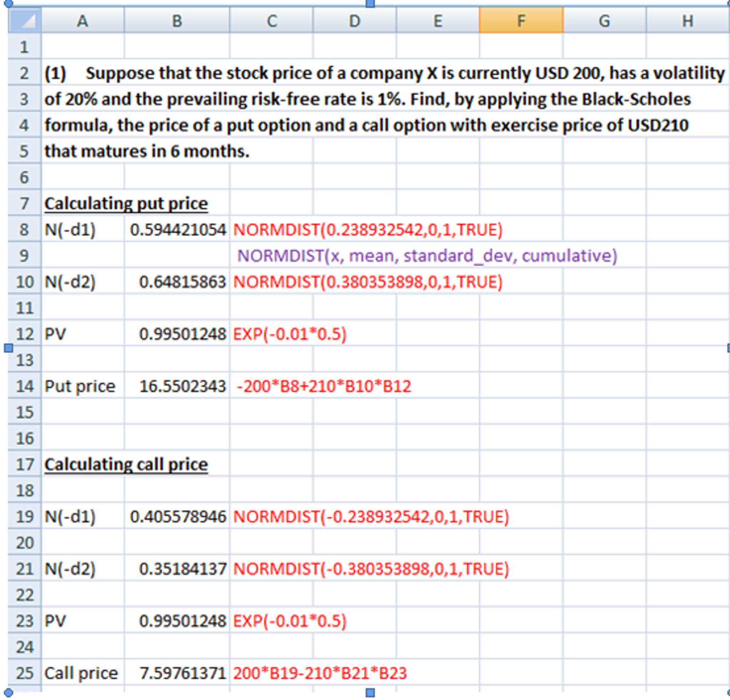Click the NORMDIST formula text in row 8
This screenshot has height=700, width=730.
coord(369,229)
